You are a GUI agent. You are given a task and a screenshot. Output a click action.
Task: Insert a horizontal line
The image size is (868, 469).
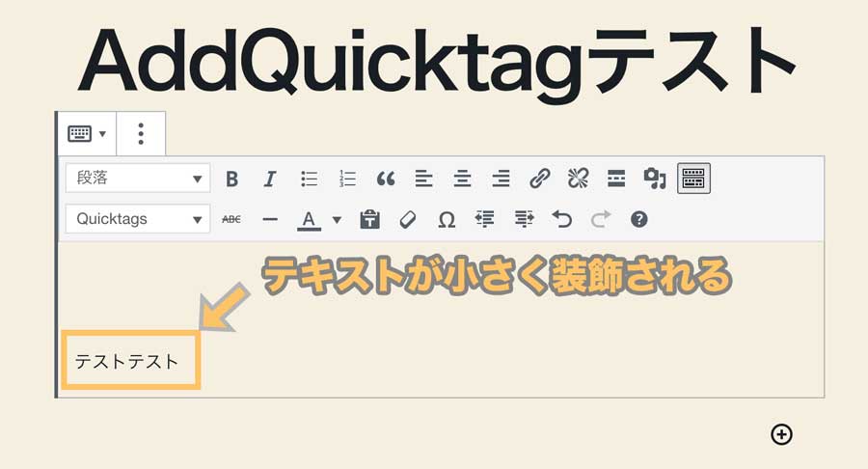270,219
